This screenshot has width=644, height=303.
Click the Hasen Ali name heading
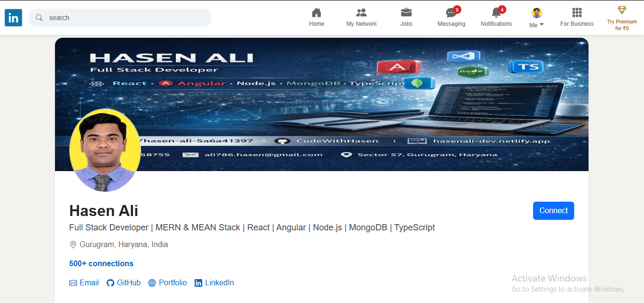(x=104, y=211)
